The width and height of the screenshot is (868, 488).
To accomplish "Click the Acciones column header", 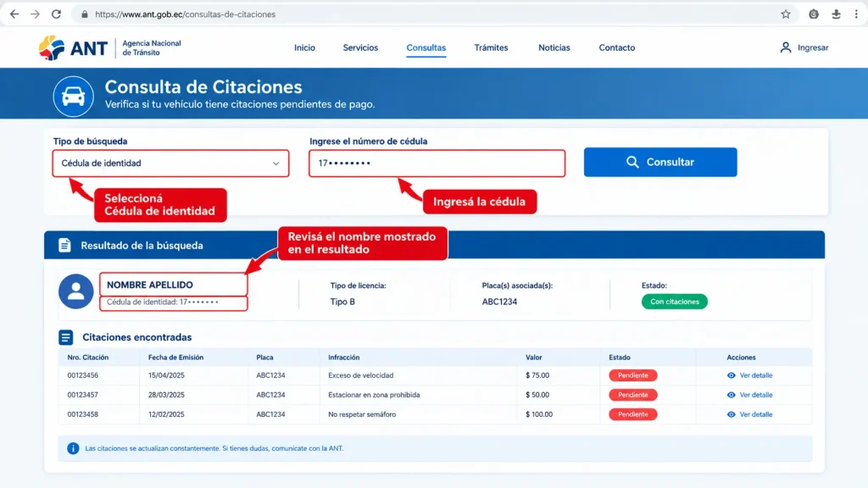I will point(741,358).
